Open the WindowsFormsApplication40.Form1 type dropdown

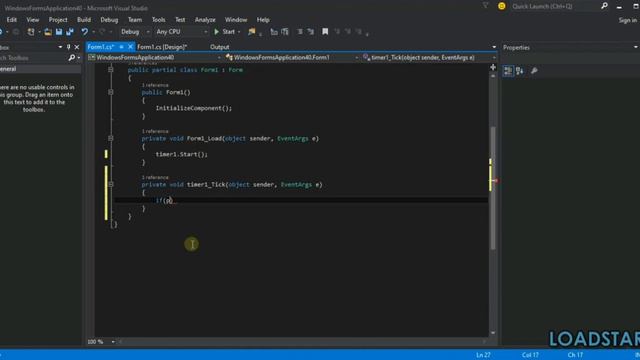click(x=356, y=58)
